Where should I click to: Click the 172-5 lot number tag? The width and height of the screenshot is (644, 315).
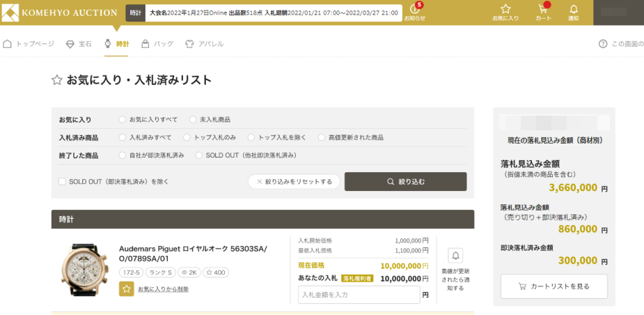click(131, 272)
